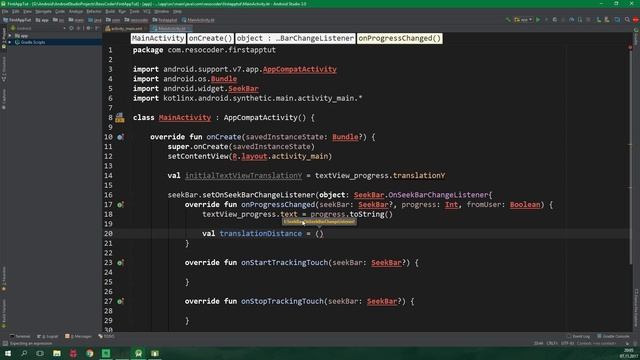Click the taskbar search icon
The width and height of the screenshot is (640, 360).
tap(24, 353)
